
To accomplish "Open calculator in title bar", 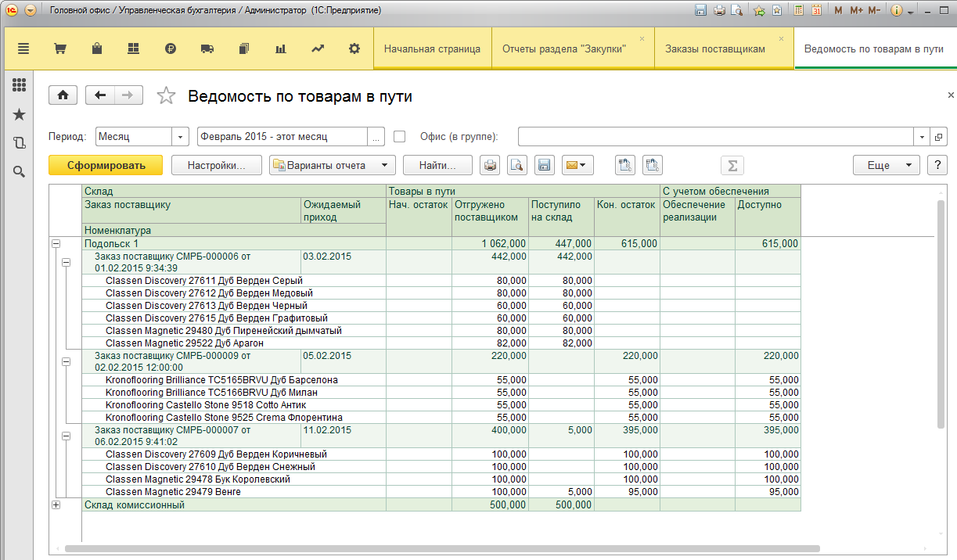I will [x=799, y=11].
